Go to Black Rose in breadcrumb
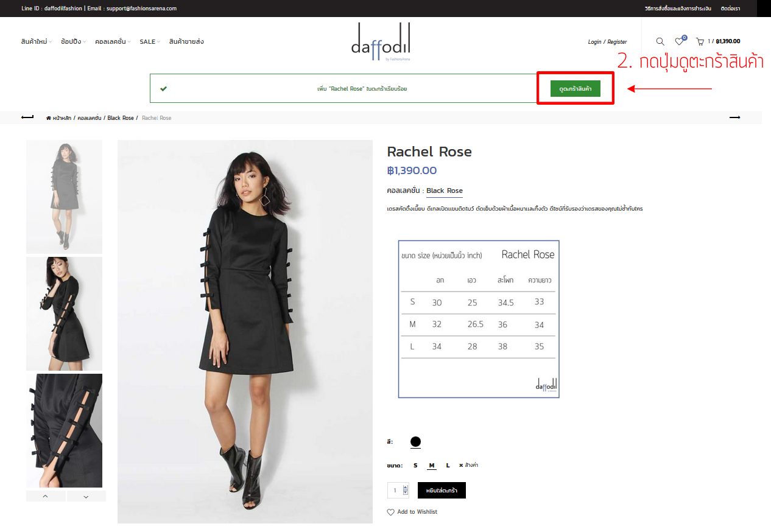 click(x=121, y=118)
